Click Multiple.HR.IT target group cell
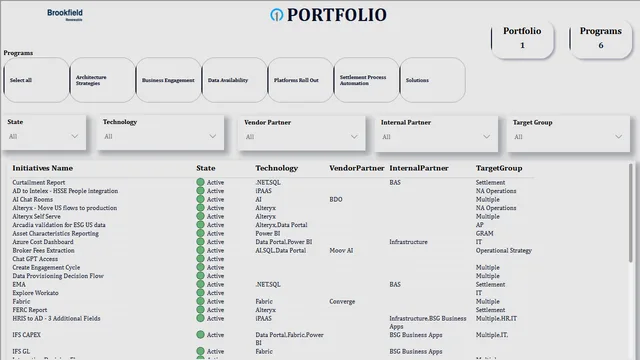The width and height of the screenshot is (640, 360). [x=496, y=318]
